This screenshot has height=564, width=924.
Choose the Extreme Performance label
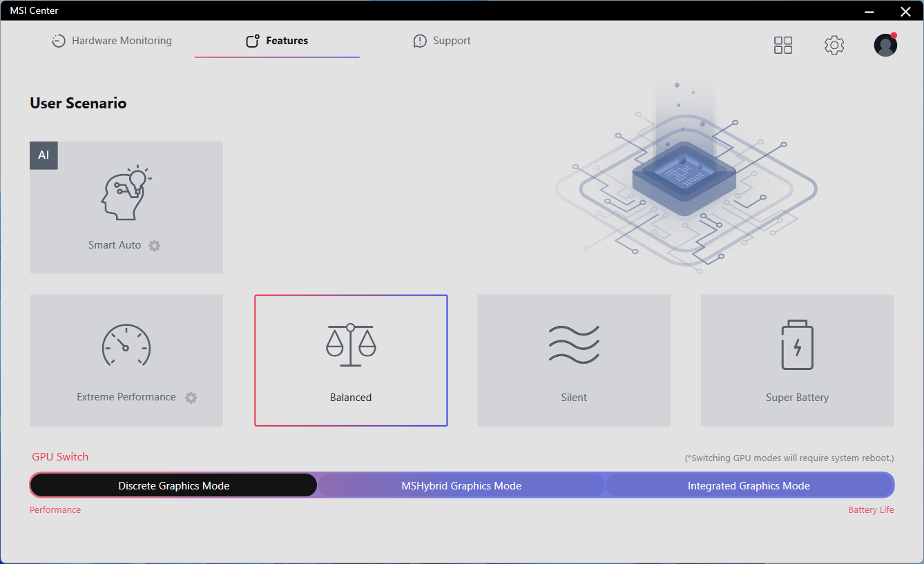pyautogui.click(x=126, y=397)
